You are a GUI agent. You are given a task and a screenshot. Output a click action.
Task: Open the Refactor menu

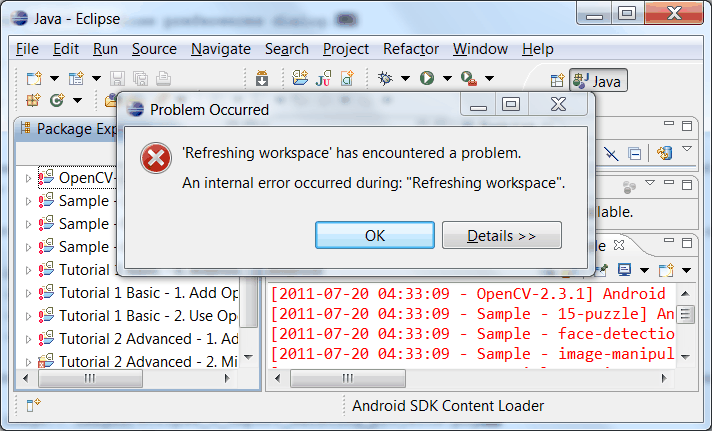tap(411, 49)
